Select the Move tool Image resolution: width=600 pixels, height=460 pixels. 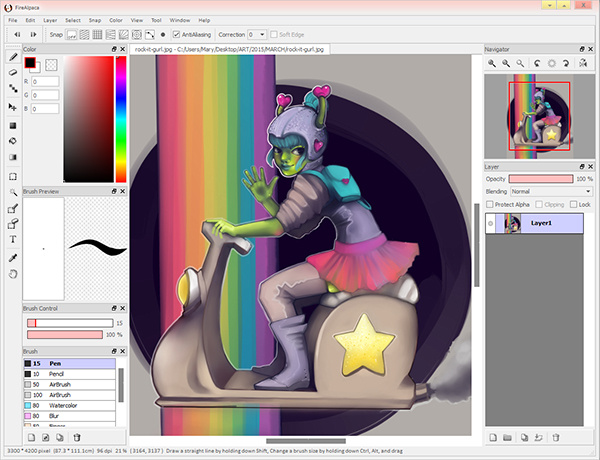click(x=13, y=107)
